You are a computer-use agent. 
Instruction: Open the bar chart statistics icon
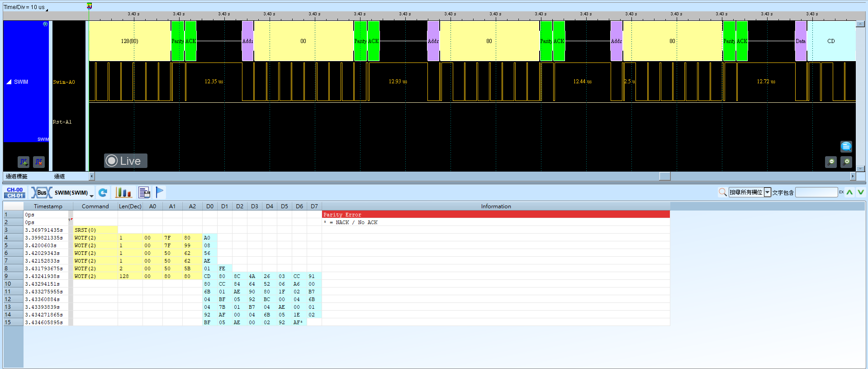123,193
